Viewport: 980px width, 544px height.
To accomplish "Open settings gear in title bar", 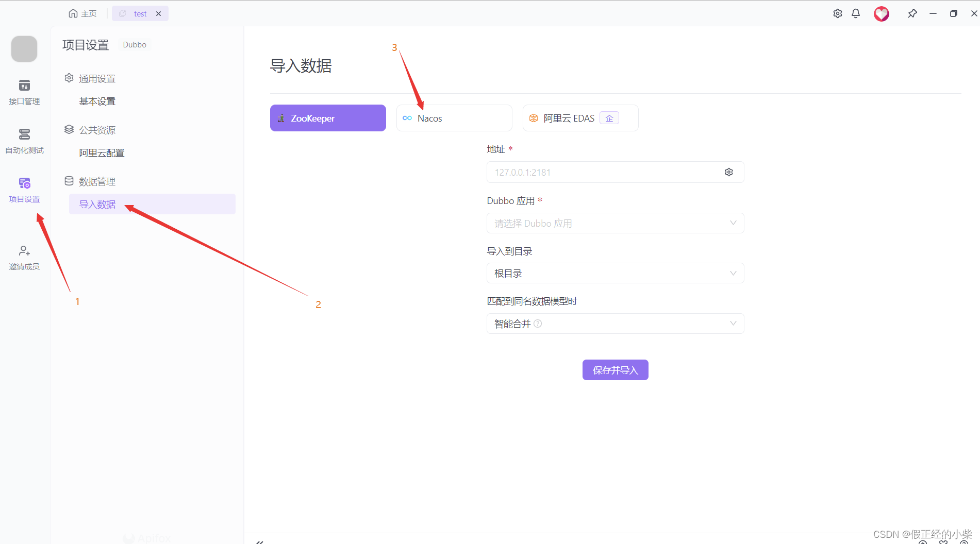I will pyautogui.click(x=838, y=13).
